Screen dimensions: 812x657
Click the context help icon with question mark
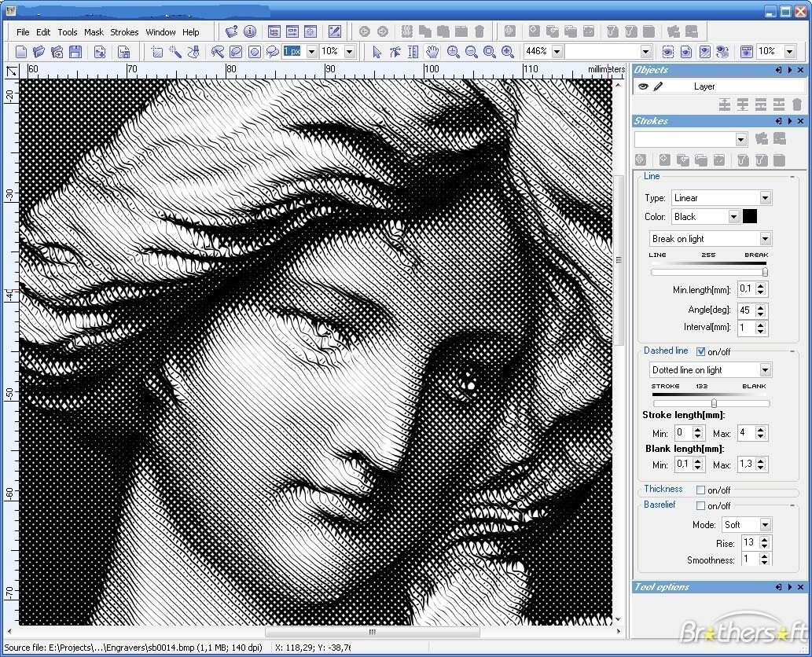point(231,31)
